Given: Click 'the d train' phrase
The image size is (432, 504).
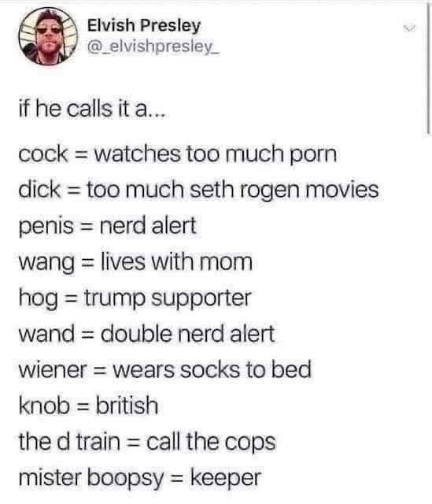Looking at the screenshot, I should click(69, 441).
